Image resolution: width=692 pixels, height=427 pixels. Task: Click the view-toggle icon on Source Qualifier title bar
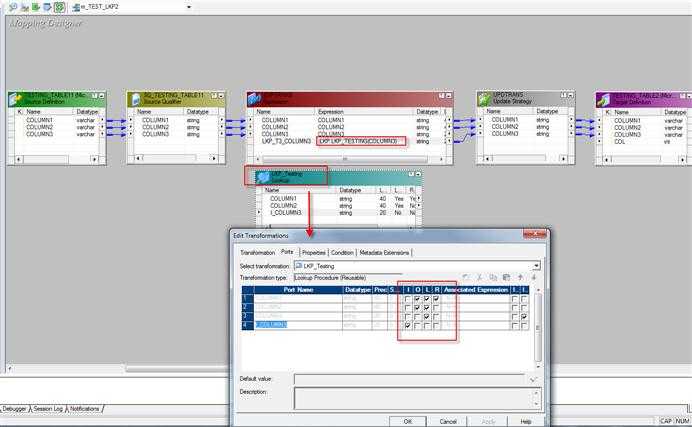214,96
